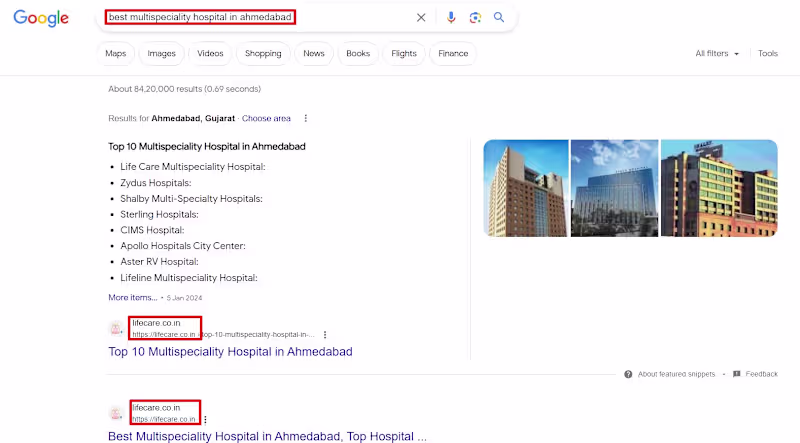Click the Google logo
Viewport: 800px width, 443px height.
[41, 18]
